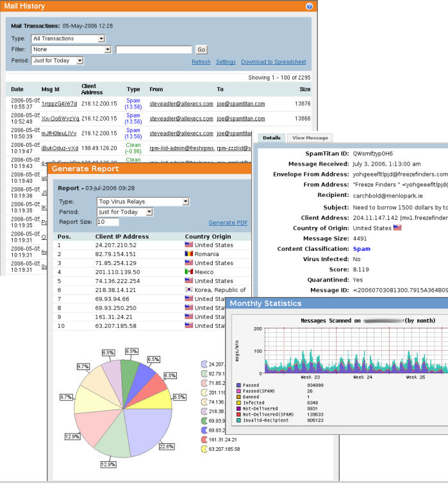The image size is (448, 483).
Task: Click US flag for relay 24.207.210.52
Action: [189, 245]
